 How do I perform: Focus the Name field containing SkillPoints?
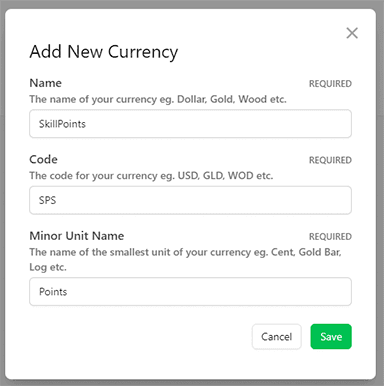point(190,124)
